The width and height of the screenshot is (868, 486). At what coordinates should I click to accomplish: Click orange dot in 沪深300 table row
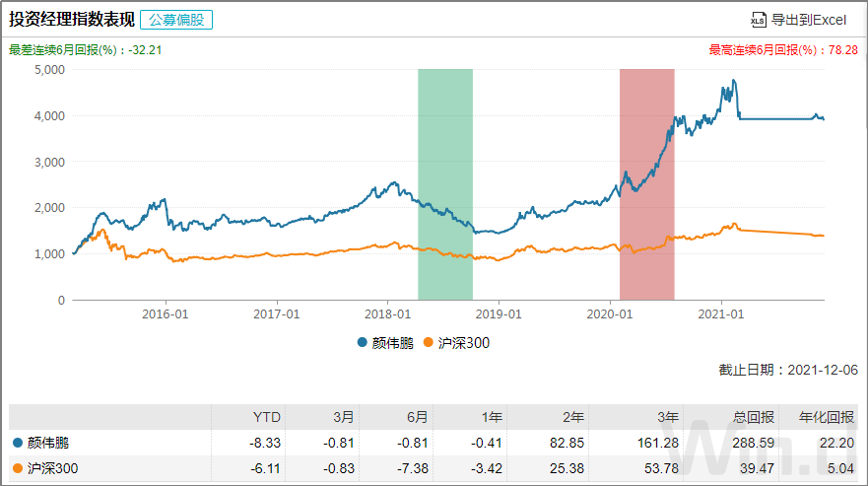point(17,468)
